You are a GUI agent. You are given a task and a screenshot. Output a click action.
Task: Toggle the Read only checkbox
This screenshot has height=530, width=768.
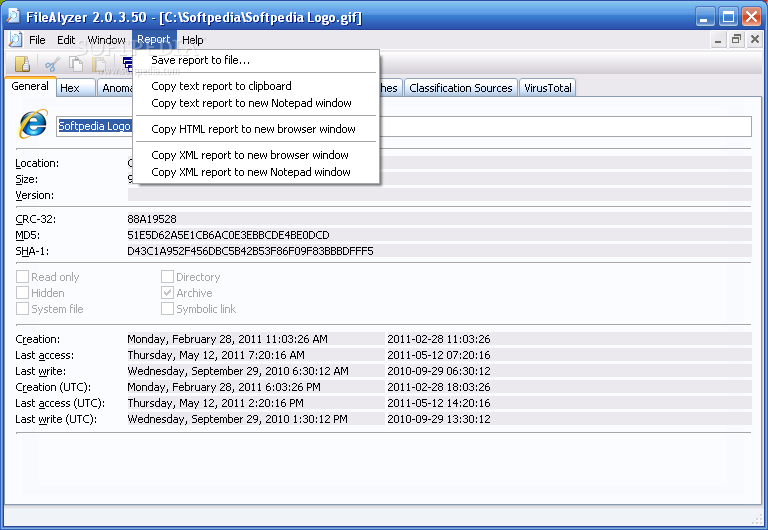point(22,277)
